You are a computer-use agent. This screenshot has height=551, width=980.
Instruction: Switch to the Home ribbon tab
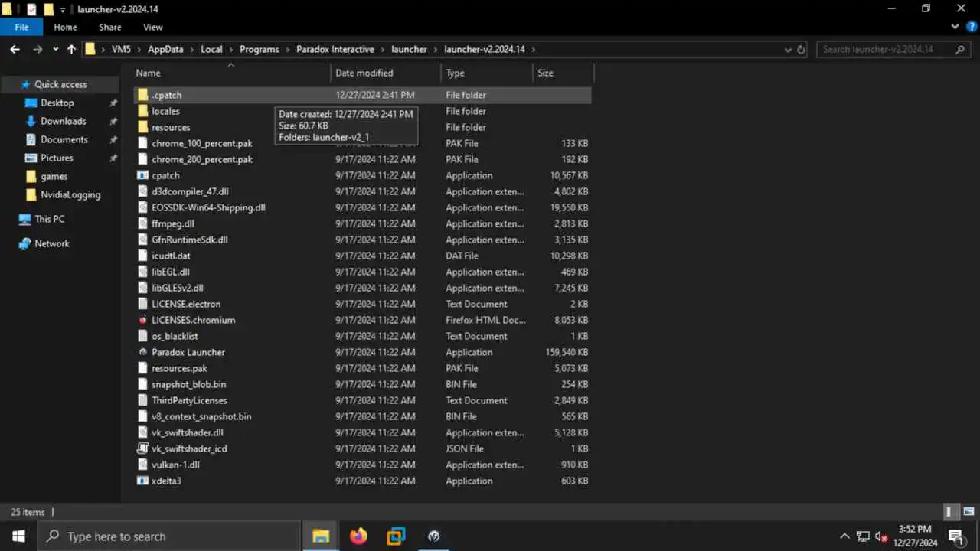(x=65, y=27)
